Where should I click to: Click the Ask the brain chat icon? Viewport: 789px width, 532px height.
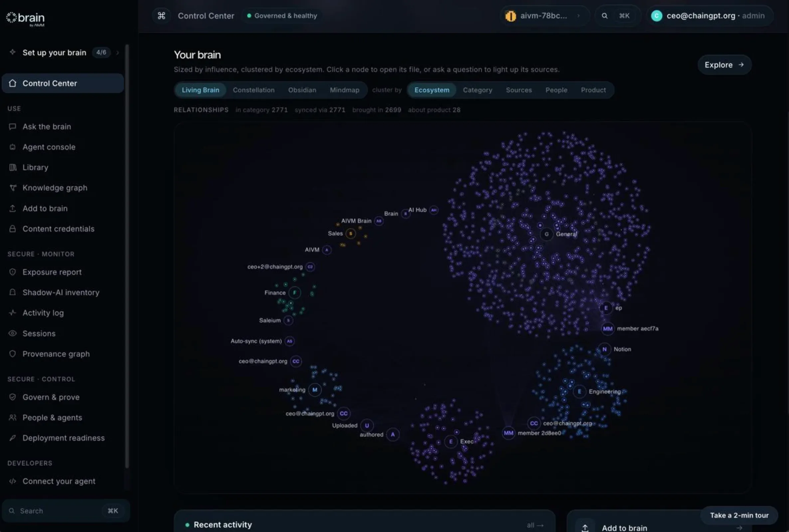click(x=13, y=127)
